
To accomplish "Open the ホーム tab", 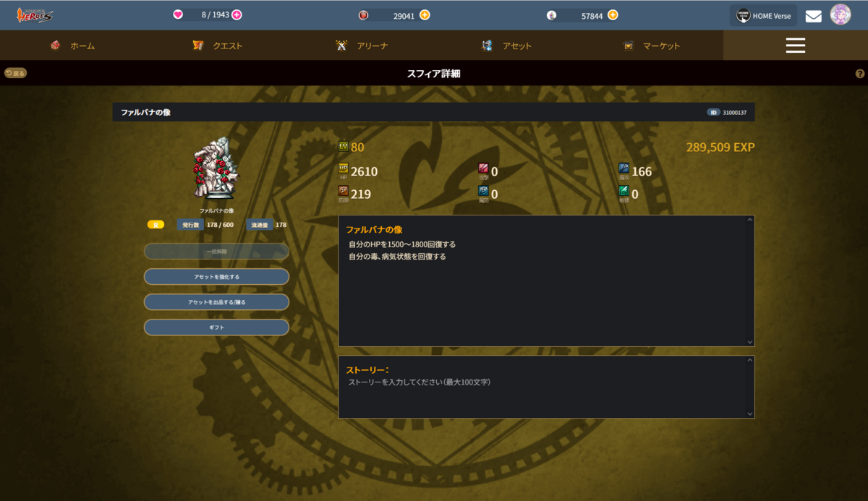I will click(72, 46).
